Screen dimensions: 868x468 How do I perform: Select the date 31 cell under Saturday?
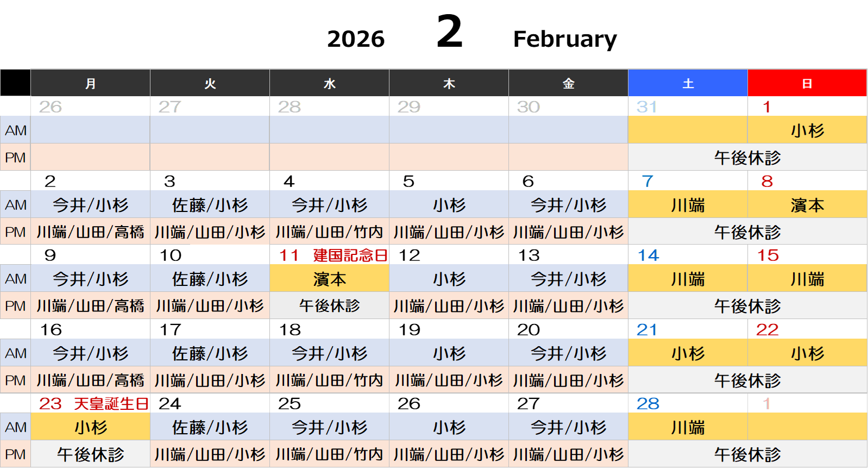click(688, 107)
